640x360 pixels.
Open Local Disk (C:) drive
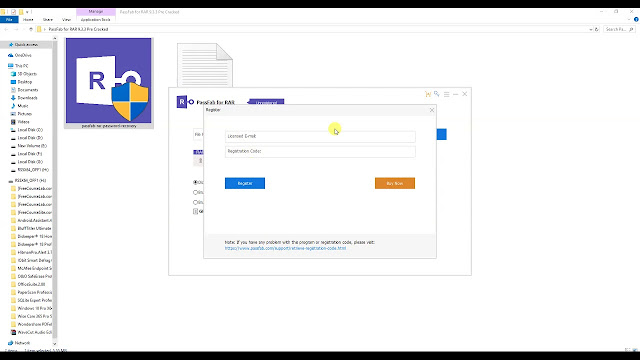tap(30, 130)
